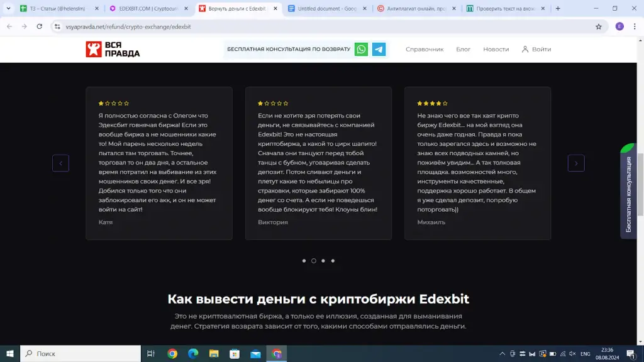
Task: Open Microsoft Edge from taskbar
Action: coord(193,353)
